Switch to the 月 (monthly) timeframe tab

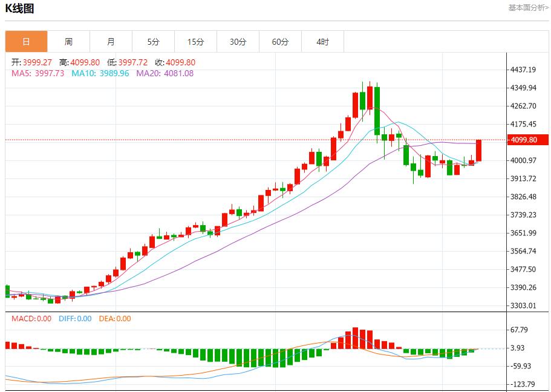[111, 41]
